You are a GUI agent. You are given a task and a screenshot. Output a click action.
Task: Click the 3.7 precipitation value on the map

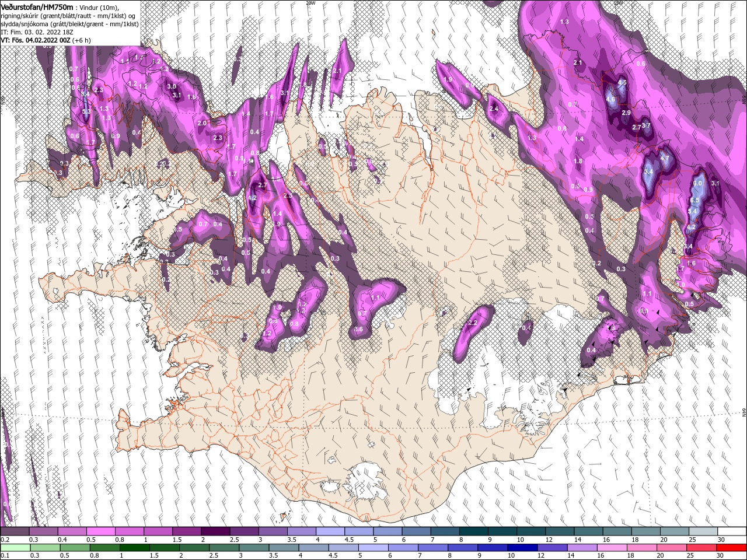point(645,125)
